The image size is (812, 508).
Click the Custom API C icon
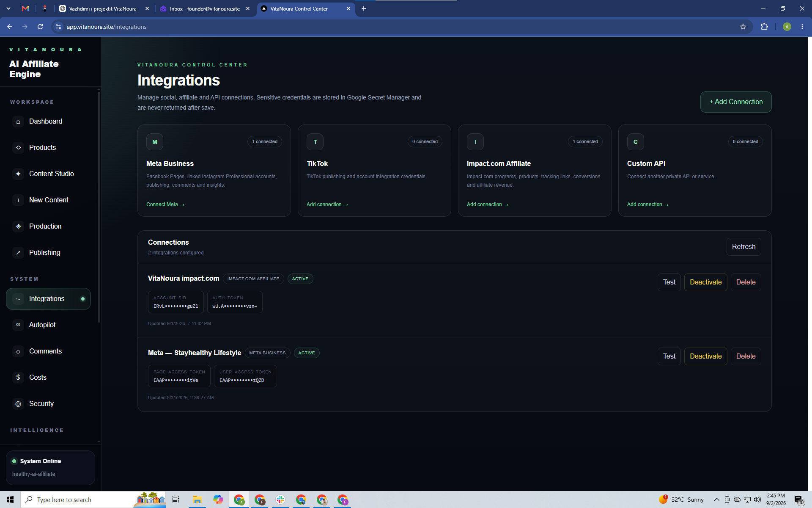coord(636,142)
